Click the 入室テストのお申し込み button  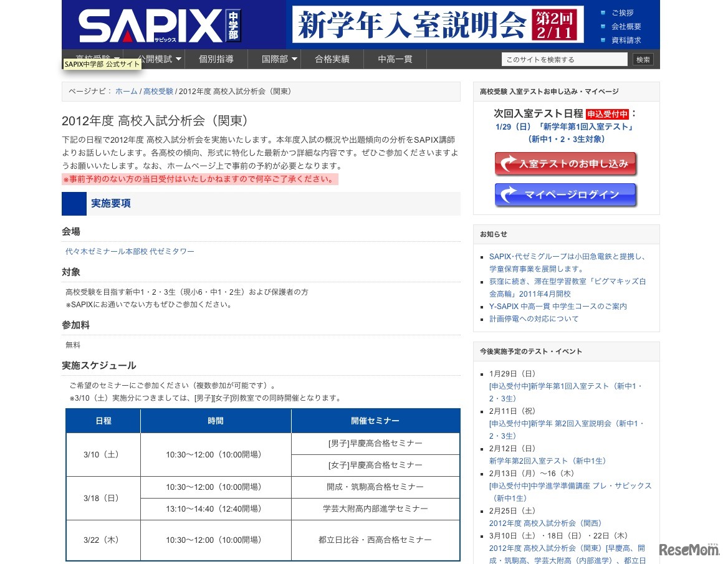(x=566, y=164)
